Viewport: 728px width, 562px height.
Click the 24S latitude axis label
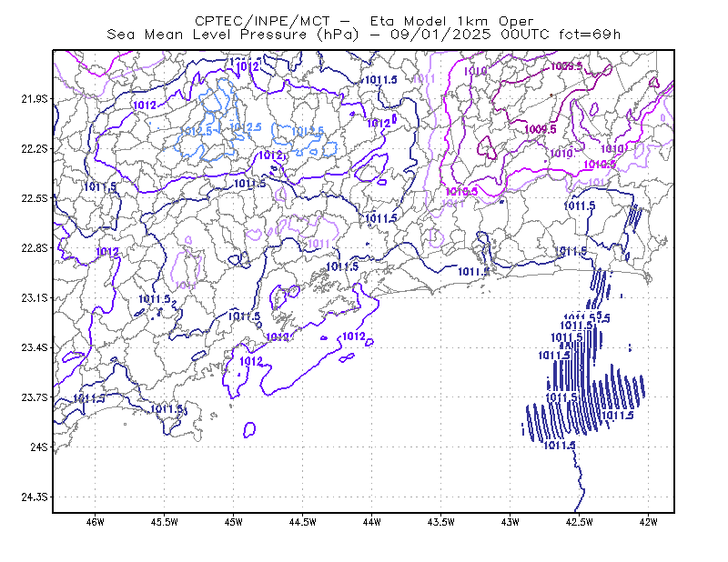coord(39,447)
